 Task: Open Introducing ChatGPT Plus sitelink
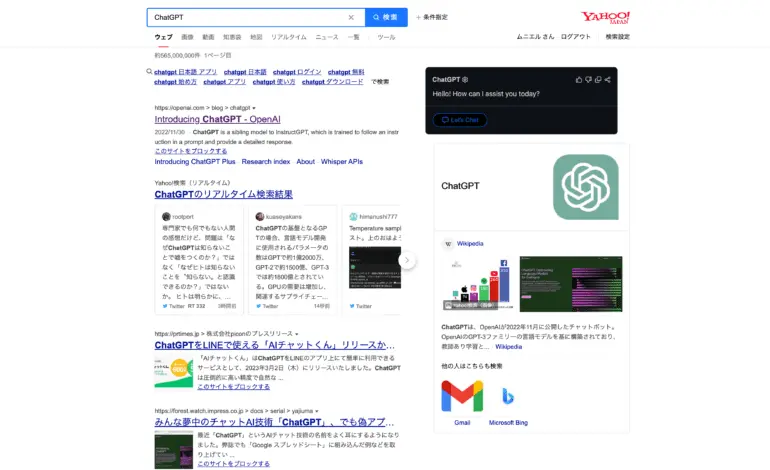195,162
